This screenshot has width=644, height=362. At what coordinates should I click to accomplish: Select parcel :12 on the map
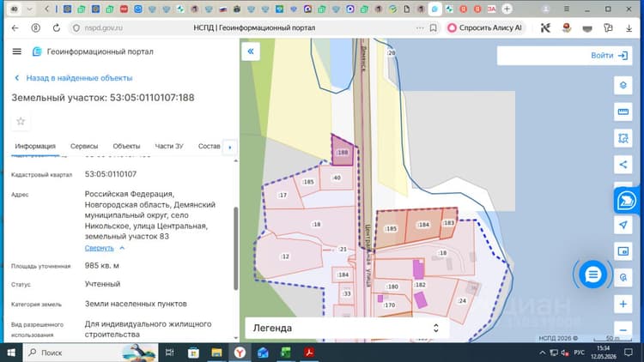285,256
